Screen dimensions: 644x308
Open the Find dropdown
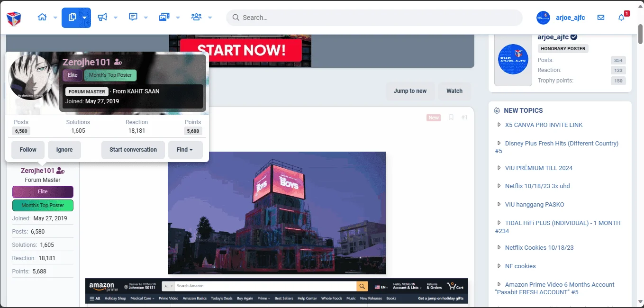click(x=185, y=150)
